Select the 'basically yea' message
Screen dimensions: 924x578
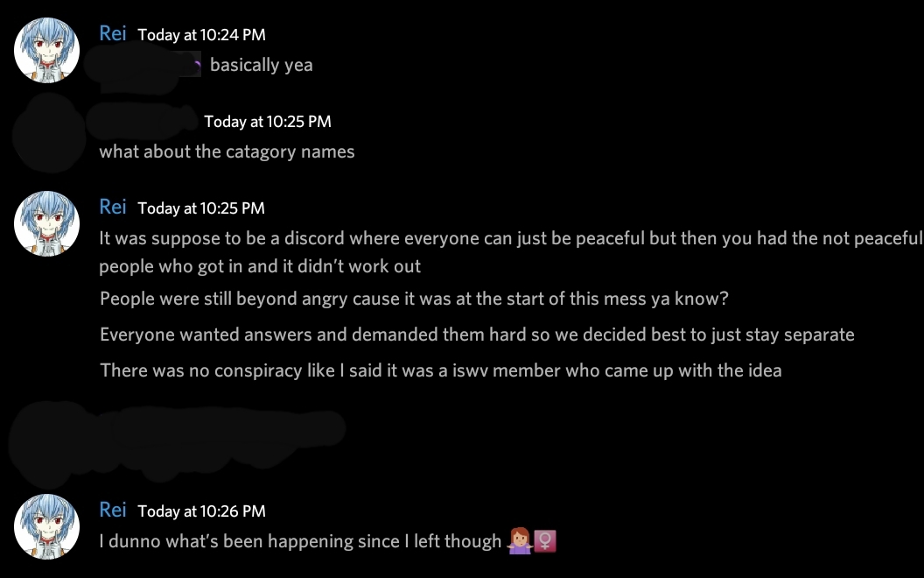click(x=261, y=65)
